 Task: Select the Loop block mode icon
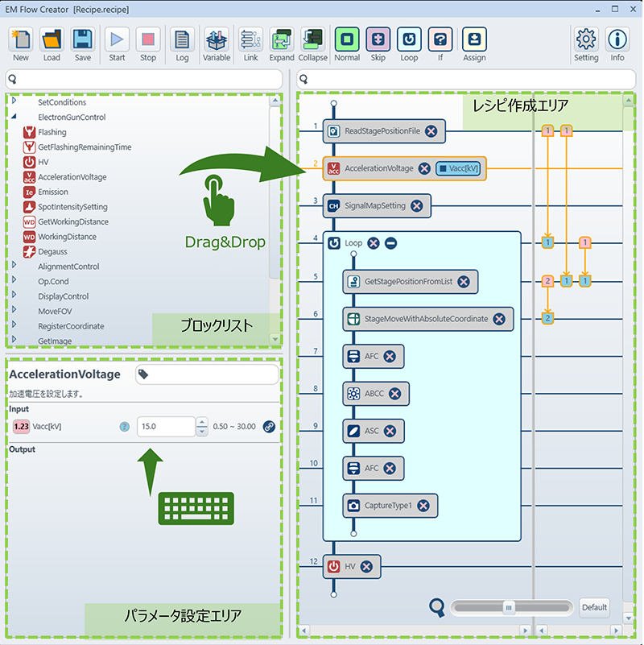pos(409,40)
